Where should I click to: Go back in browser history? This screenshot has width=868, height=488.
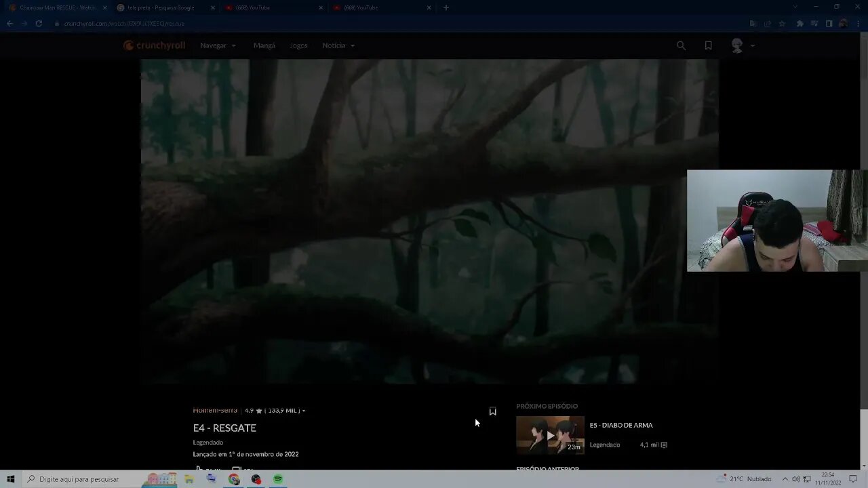[9, 23]
